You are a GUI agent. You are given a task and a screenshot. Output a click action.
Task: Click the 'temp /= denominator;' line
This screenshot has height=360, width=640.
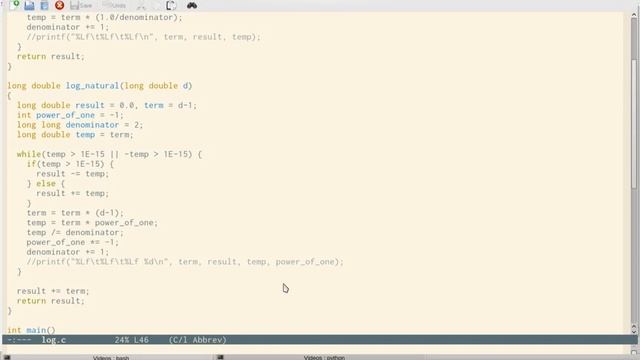point(75,233)
